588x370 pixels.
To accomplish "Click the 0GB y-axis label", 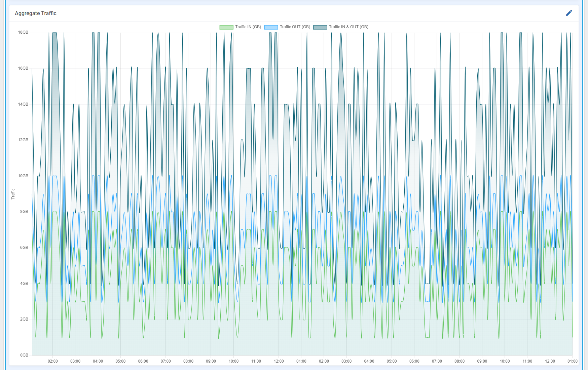I will tap(24, 355).
